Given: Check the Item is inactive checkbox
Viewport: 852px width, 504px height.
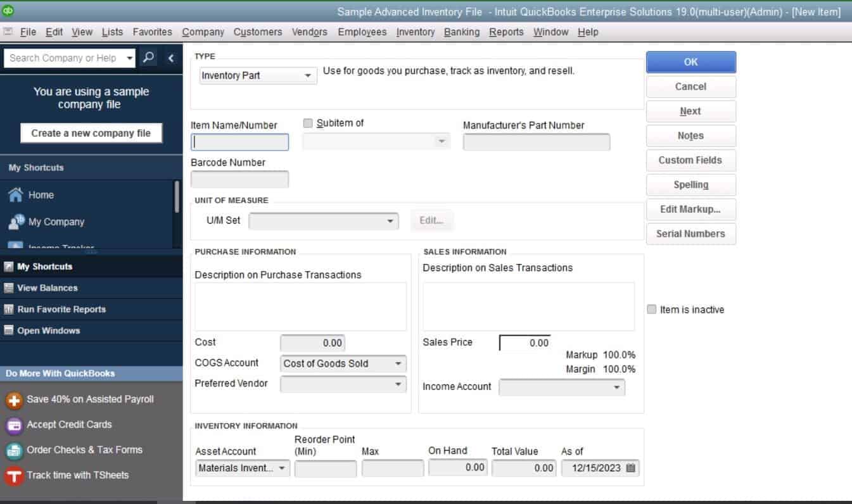Looking at the screenshot, I should pos(652,310).
